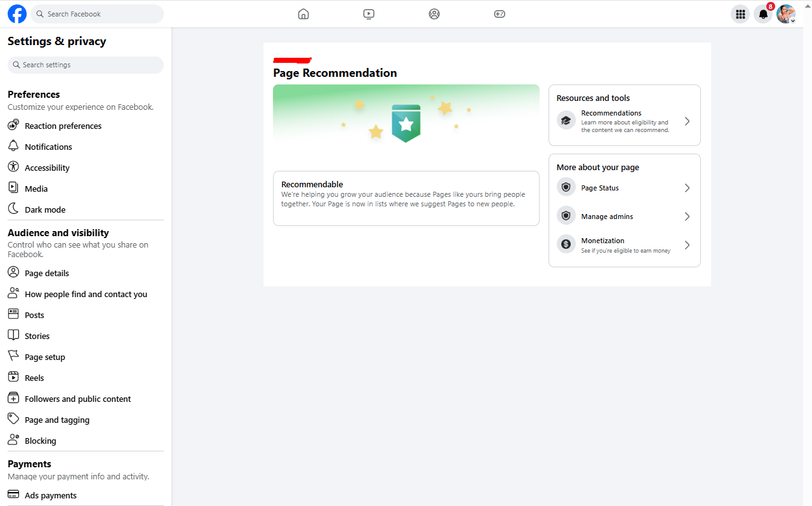This screenshot has height=506, width=812.
Task: Click the Ads payments card icon
Action: coord(13,495)
